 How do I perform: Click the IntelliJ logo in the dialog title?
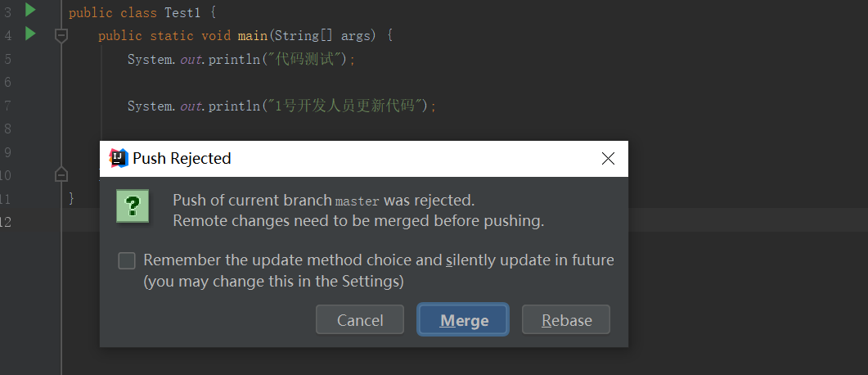119,159
